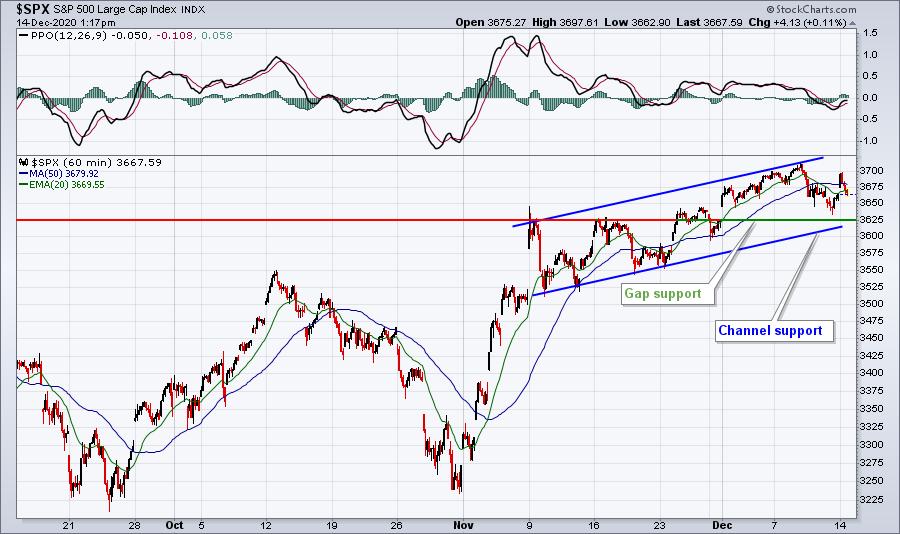This screenshot has height=534, width=900.
Task: Click the green EMA(20) legend line marker
Action: pyautogui.click(x=24, y=185)
